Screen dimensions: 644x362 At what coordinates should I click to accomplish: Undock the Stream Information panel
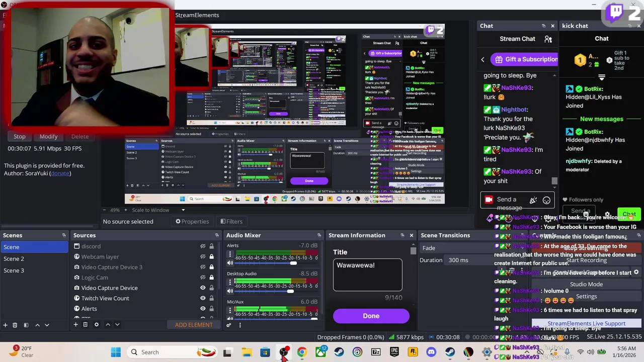point(402,235)
